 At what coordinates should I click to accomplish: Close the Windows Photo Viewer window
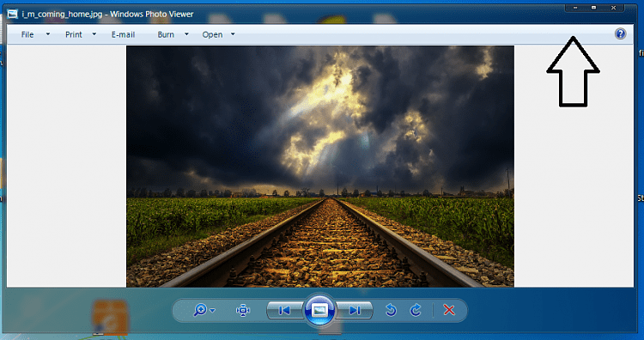click(613, 8)
